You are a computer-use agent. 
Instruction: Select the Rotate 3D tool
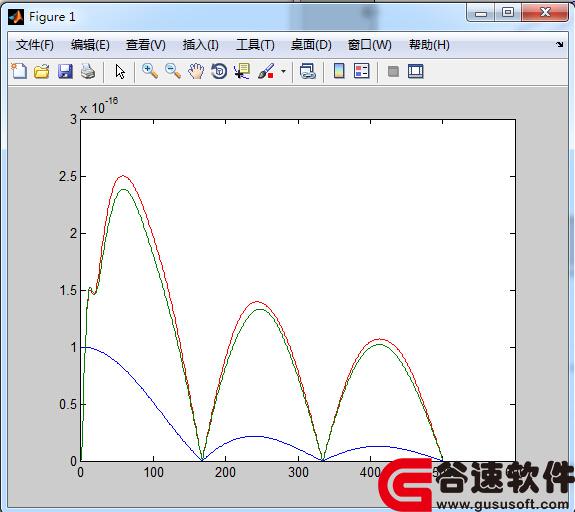coord(219,71)
